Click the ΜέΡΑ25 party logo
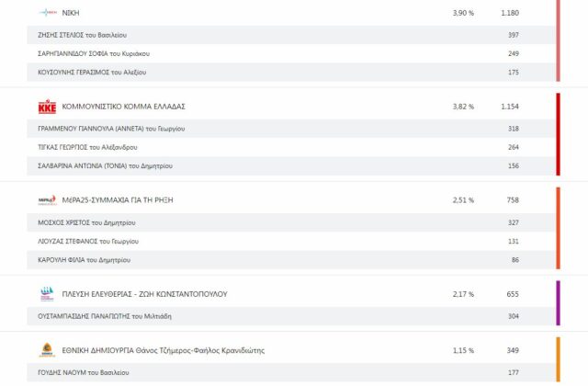 pos(48,200)
